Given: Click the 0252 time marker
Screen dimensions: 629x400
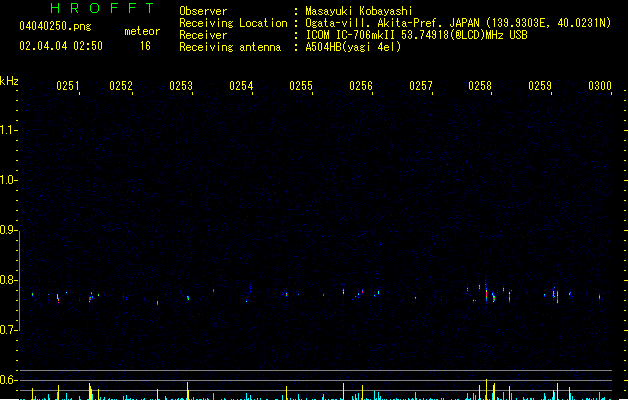Looking at the screenshot, I should [121, 86].
